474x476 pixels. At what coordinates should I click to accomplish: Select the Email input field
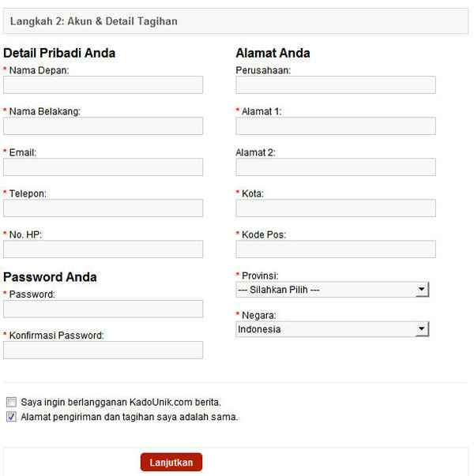(103, 167)
